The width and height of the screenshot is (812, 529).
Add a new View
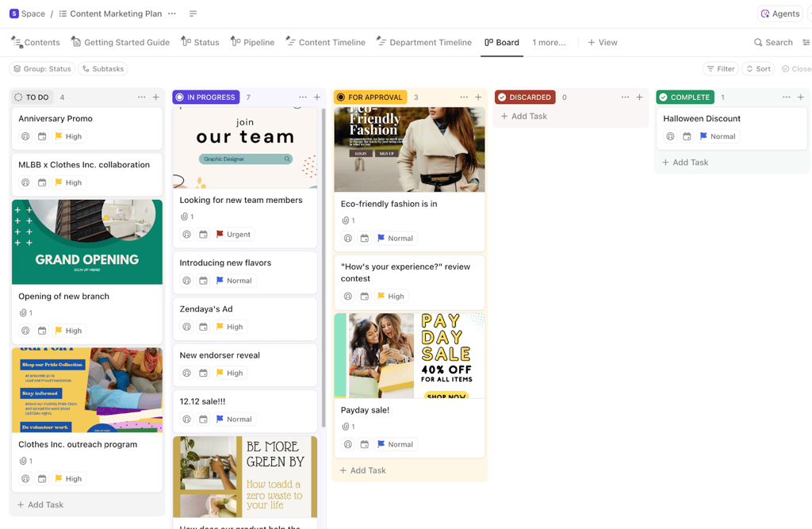click(603, 43)
